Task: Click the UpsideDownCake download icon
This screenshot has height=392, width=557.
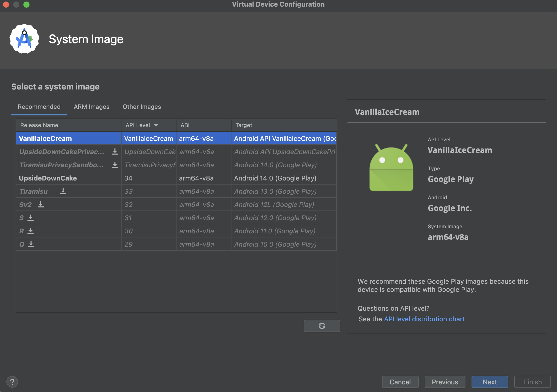Action: pyautogui.click(x=114, y=152)
